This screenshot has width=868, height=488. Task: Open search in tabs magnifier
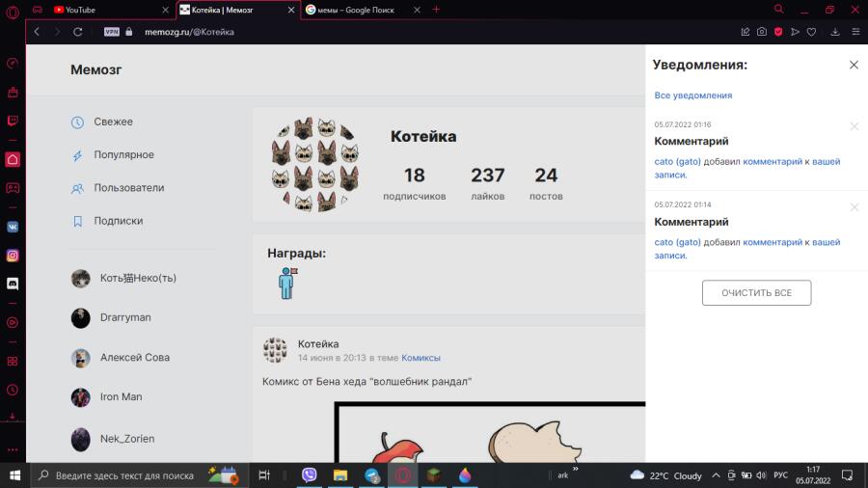click(779, 10)
